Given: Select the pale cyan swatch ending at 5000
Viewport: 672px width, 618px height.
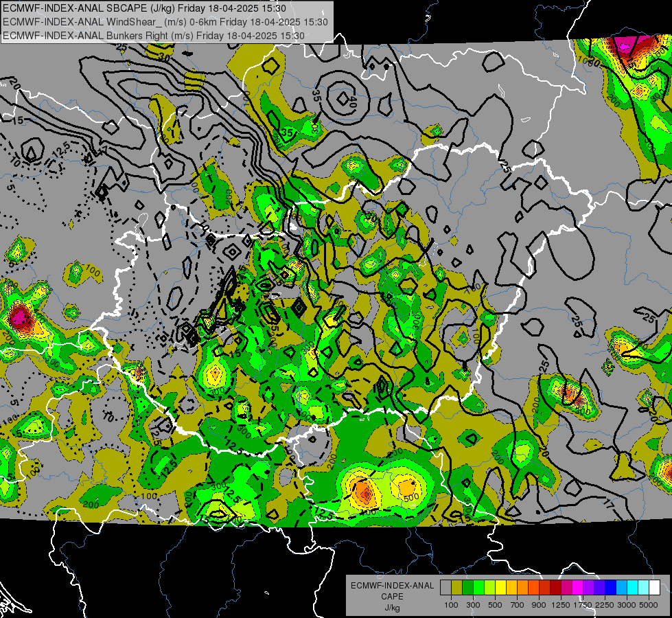Looking at the screenshot, I should tap(643, 588).
